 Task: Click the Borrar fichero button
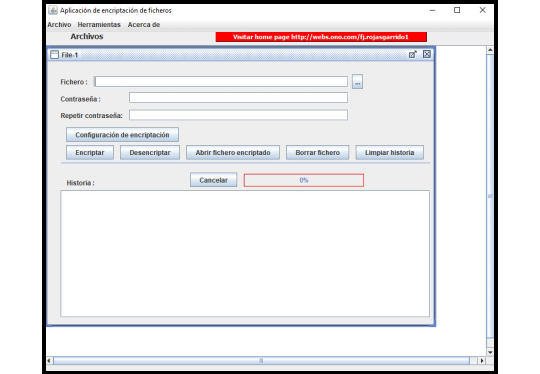(318, 153)
